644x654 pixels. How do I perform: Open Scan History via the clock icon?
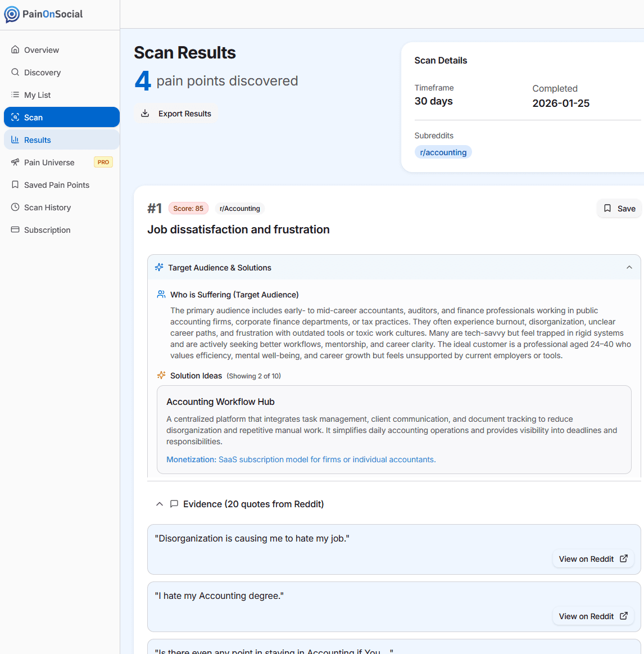click(x=15, y=207)
